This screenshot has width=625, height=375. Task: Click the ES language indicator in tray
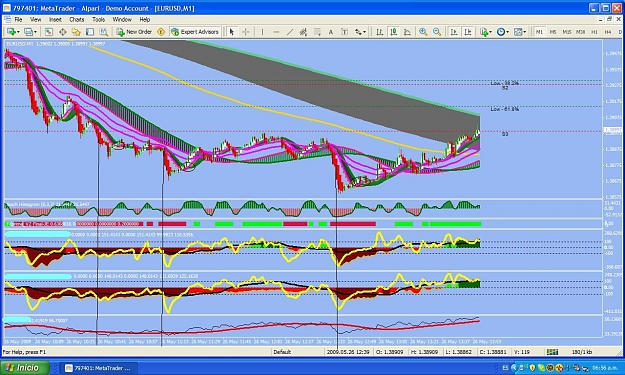click(x=505, y=368)
